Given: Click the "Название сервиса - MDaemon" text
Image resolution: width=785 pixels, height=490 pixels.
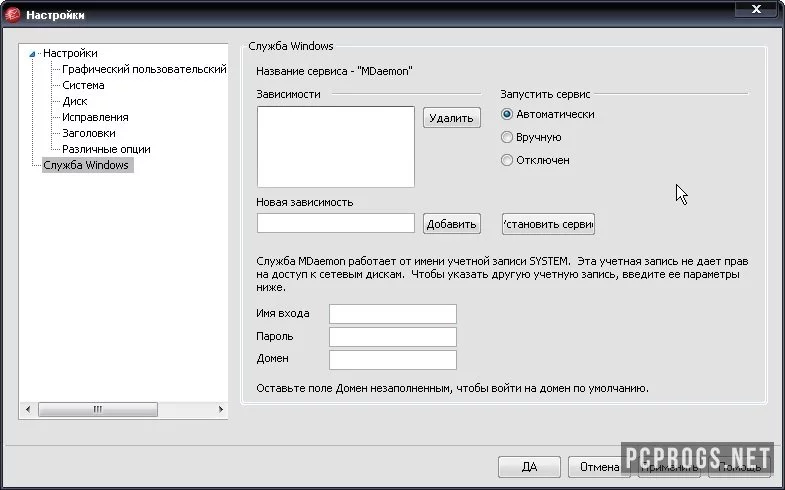Looking at the screenshot, I should pyautogui.click(x=334, y=71).
